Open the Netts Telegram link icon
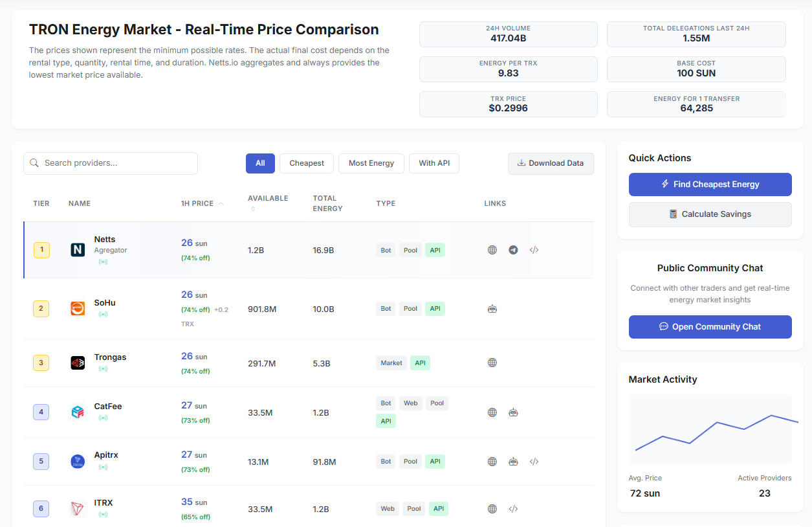The height and width of the screenshot is (527, 812). (513, 250)
